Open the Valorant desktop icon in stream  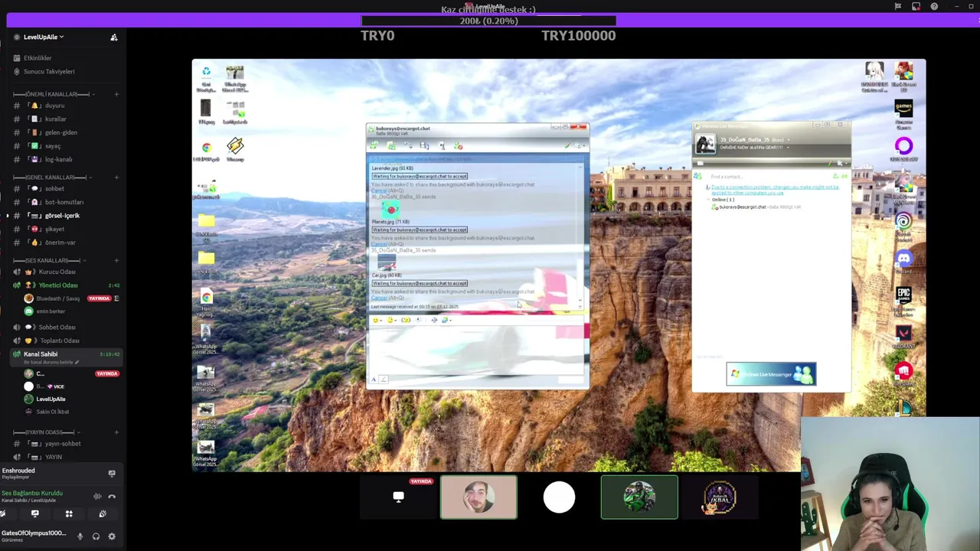point(903,337)
